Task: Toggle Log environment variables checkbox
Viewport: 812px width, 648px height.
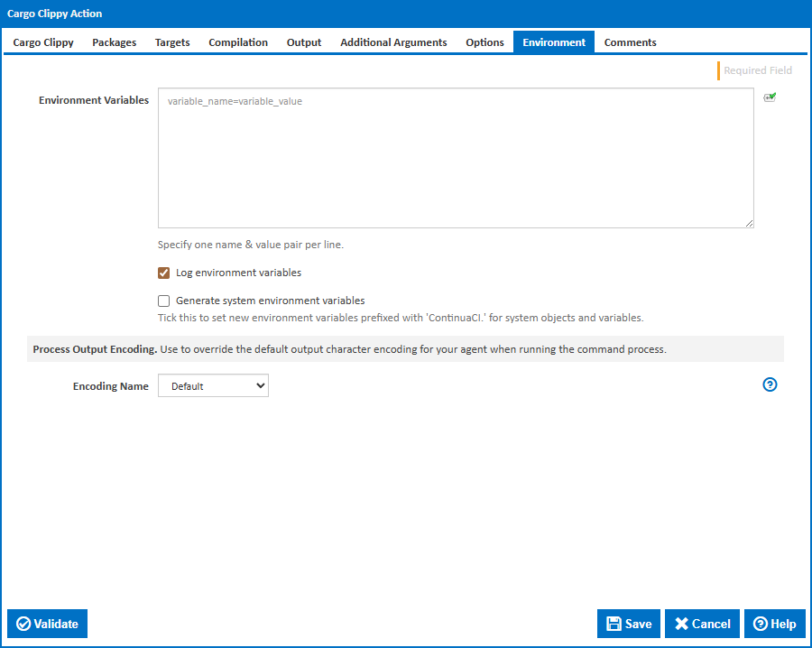Action: (x=164, y=273)
